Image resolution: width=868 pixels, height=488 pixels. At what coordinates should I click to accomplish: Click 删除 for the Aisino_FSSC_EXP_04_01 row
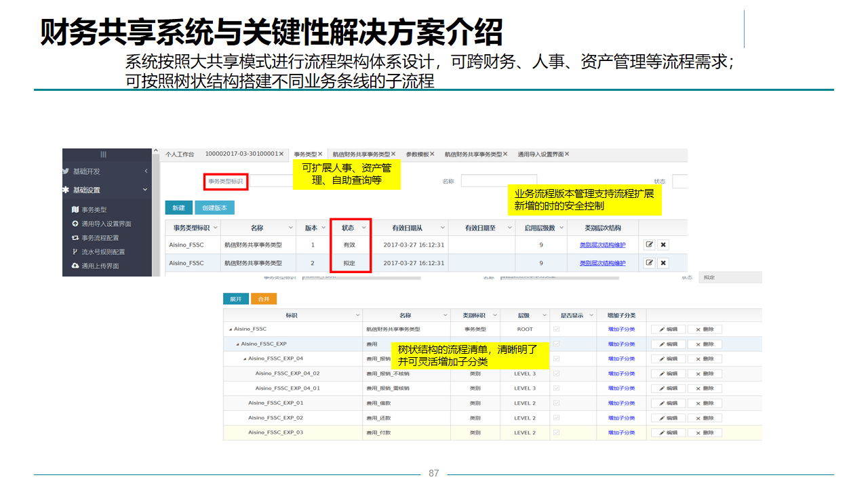click(x=705, y=388)
